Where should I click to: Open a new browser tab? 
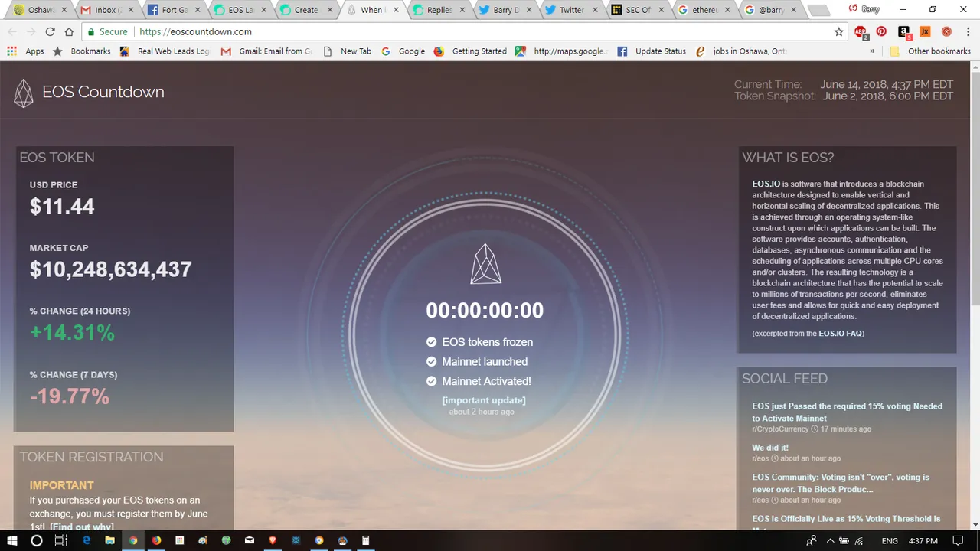point(818,11)
